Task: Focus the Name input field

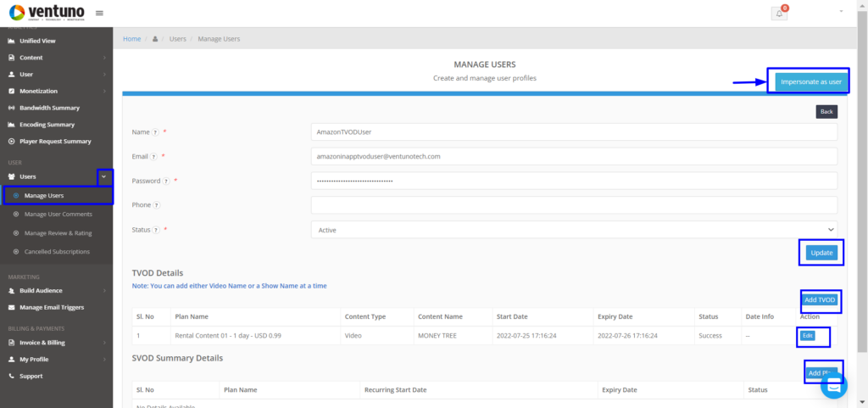Action: click(574, 131)
